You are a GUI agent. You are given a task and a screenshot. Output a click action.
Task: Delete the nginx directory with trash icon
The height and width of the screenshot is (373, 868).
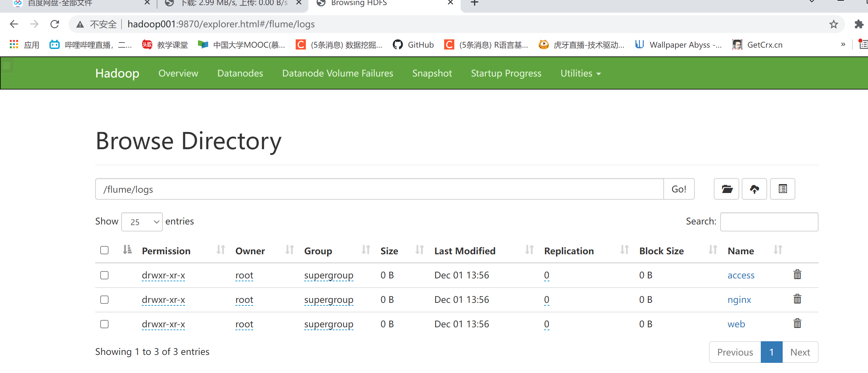[797, 299]
